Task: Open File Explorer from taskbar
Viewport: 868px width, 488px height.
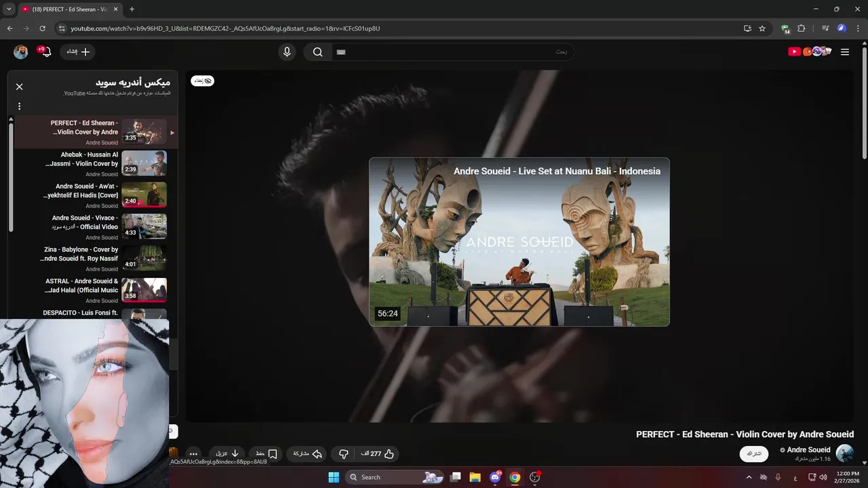Action: (x=475, y=477)
